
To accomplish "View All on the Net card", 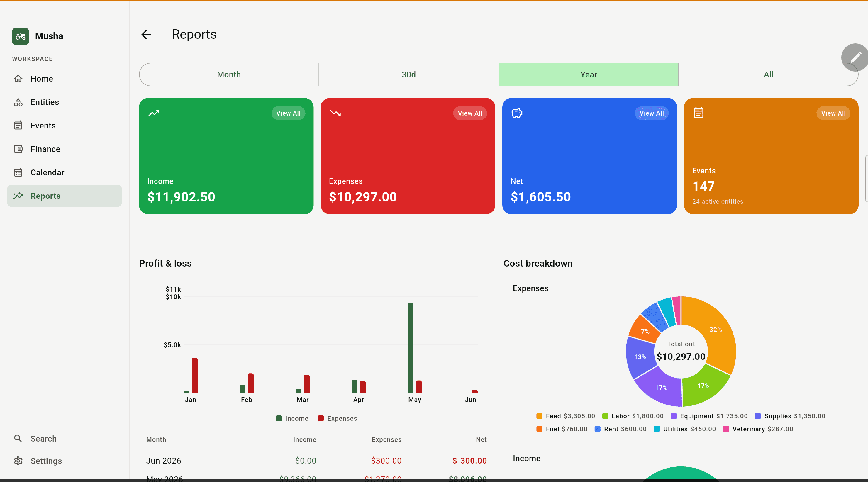I will (651, 113).
